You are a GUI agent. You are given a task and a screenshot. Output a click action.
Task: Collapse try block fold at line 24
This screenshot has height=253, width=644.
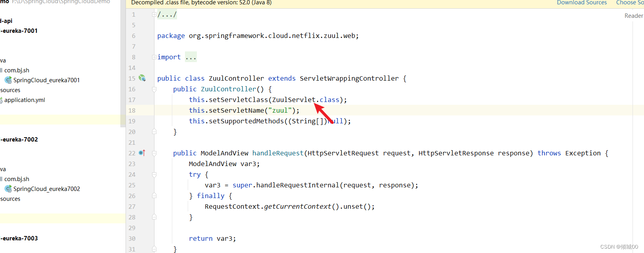pos(154,175)
